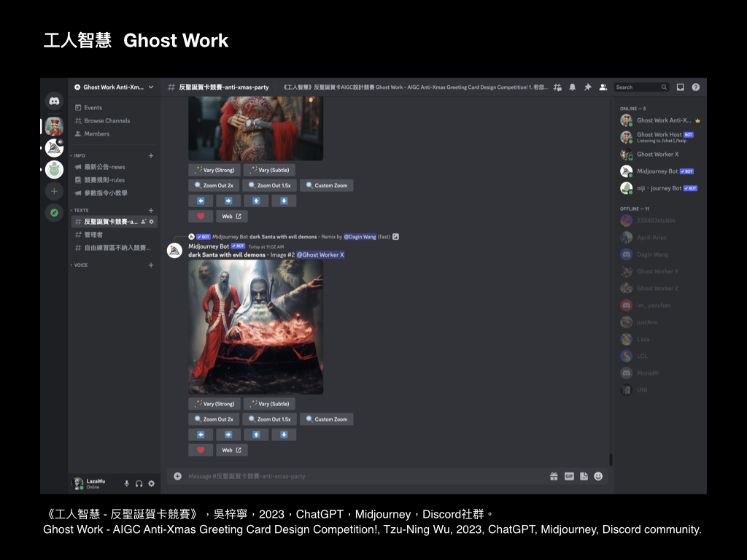Open the GIF picker
Screen dimensions: 747x560
point(569,476)
